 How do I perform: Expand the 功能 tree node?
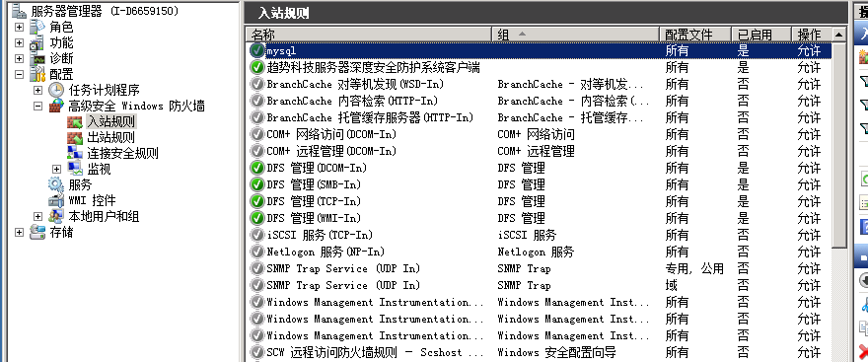(20, 42)
